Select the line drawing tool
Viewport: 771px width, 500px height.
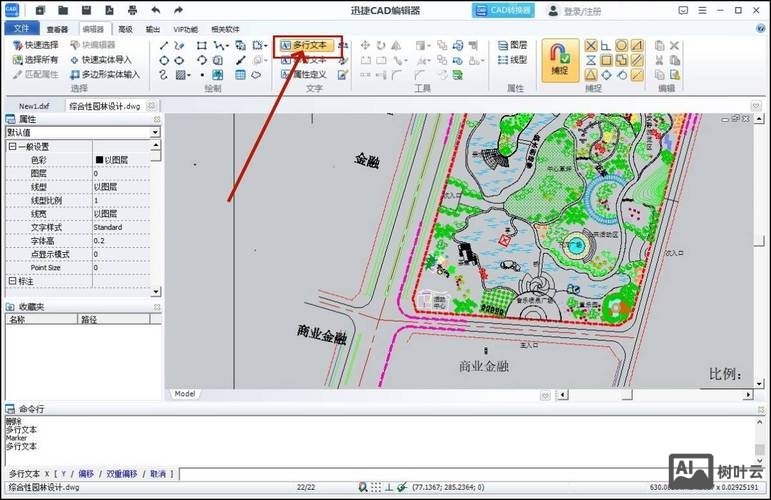pos(164,45)
